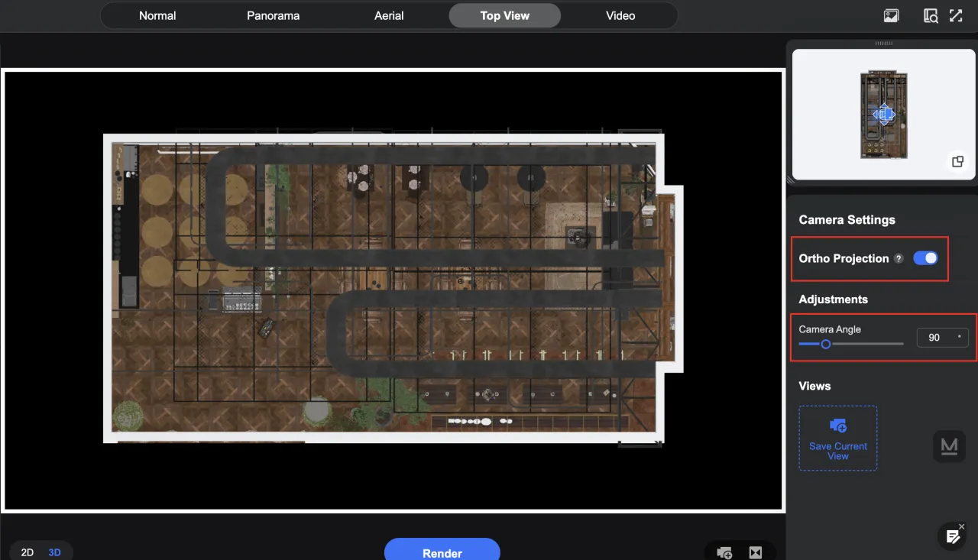Click the camera position marker in minimap
Image resolution: width=978 pixels, height=560 pixels.
883,115
